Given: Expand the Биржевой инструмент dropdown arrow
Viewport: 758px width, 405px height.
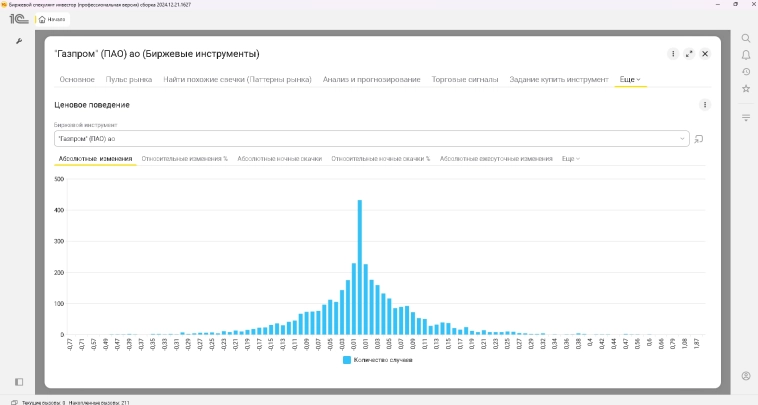Looking at the screenshot, I should [x=683, y=139].
